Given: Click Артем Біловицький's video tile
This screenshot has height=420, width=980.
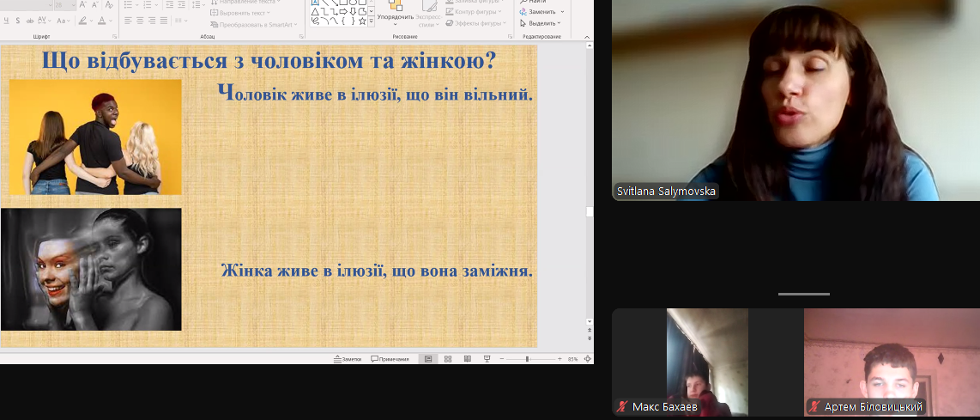Looking at the screenshot, I should point(892,362).
